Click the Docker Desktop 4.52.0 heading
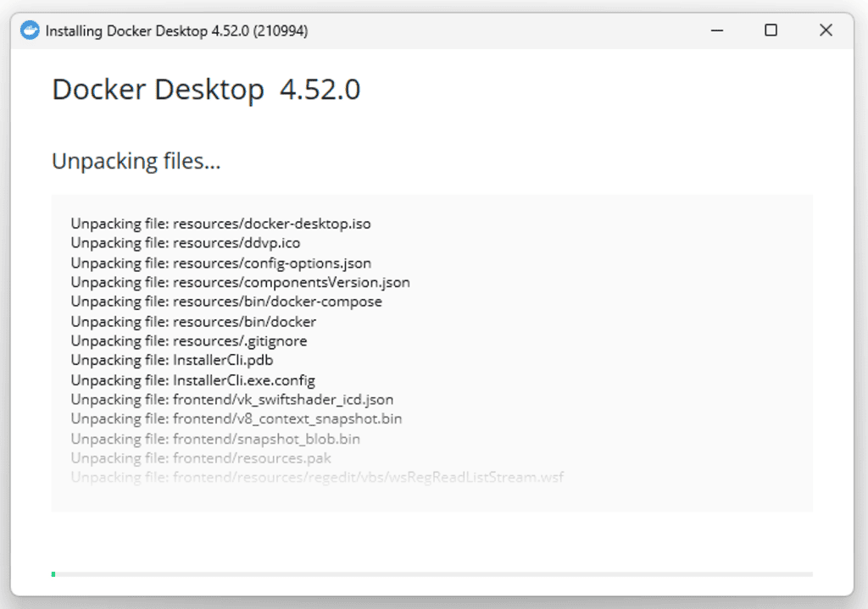This screenshot has height=609, width=868. point(206,89)
